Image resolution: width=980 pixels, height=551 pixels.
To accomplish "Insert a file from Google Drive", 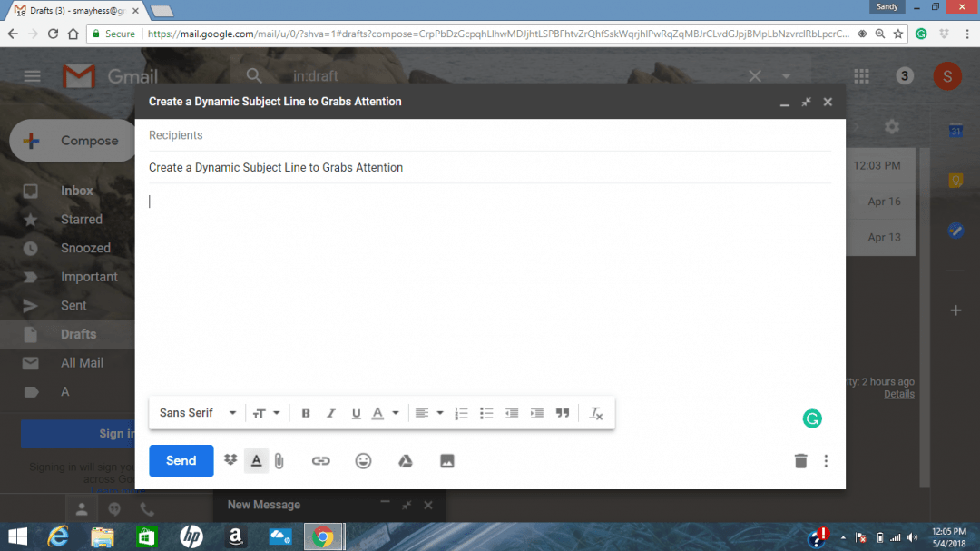I will (405, 460).
